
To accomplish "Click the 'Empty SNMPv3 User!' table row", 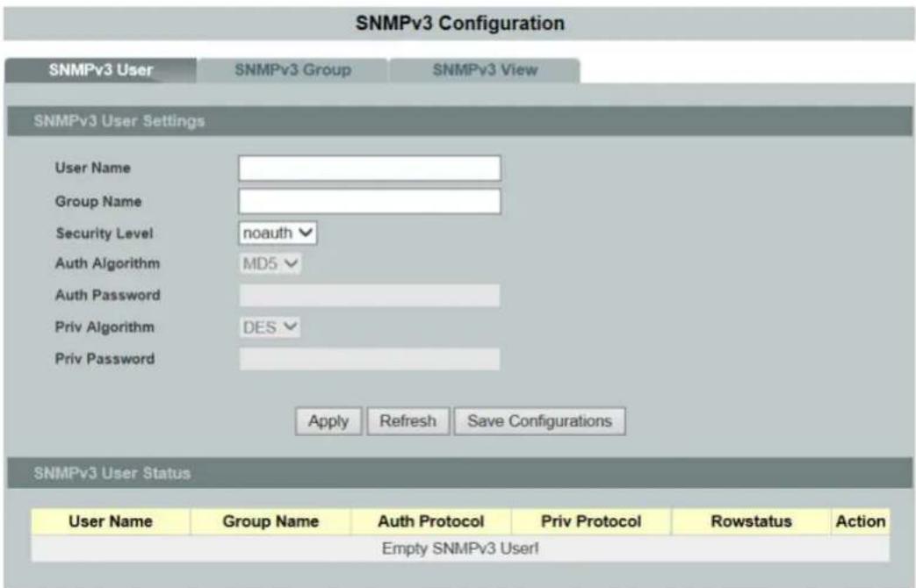I will tap(460, 549).
